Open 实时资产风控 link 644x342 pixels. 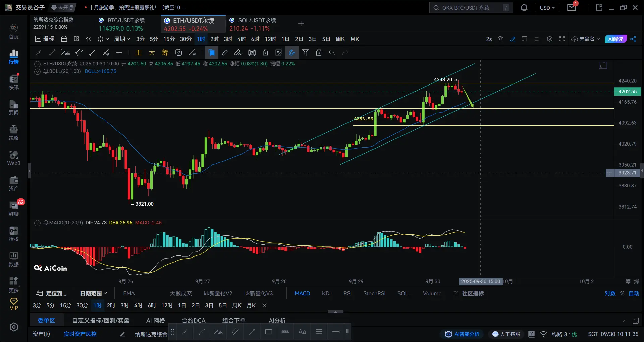tap(80, 334)
